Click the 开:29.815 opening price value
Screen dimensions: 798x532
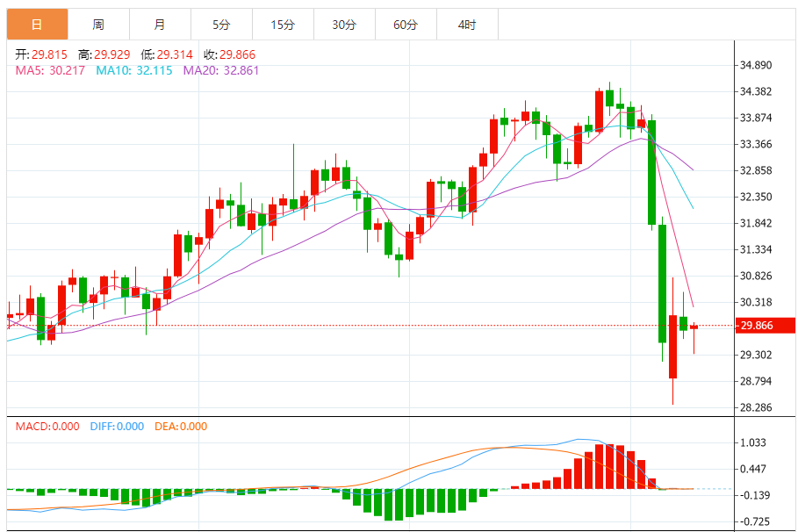pos(41,54)
